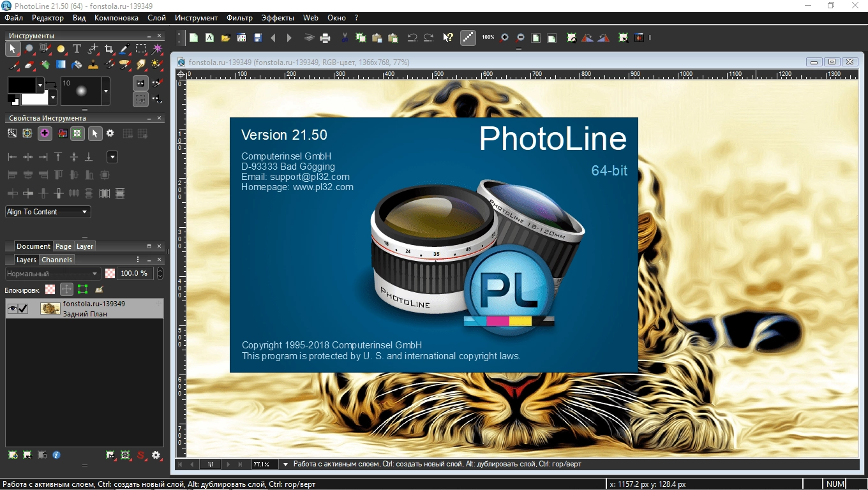Toggle the fonstola.ru-139349 layer checkmark
Viewport: 868px width, 490px height.
click(x=23, y=309)
